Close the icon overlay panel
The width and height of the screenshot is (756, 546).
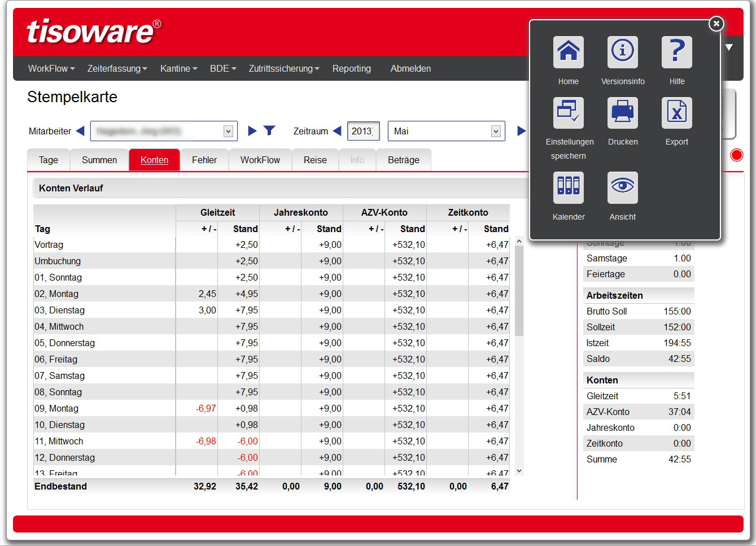(716, 24)
